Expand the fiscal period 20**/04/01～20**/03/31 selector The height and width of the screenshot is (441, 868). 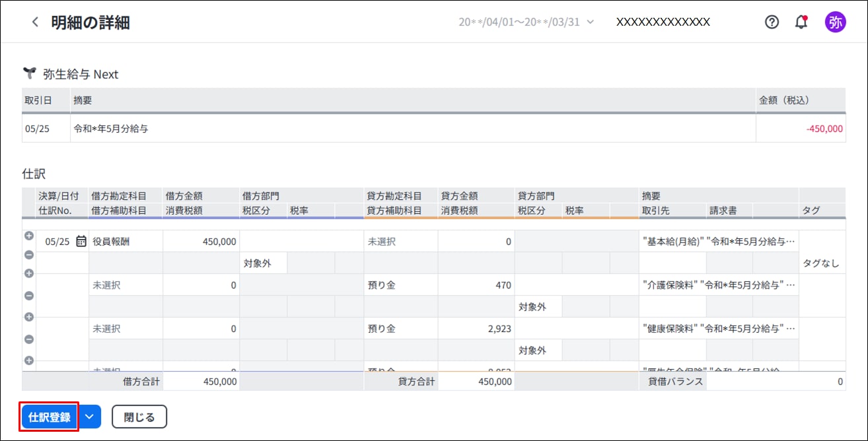[526, 22]
